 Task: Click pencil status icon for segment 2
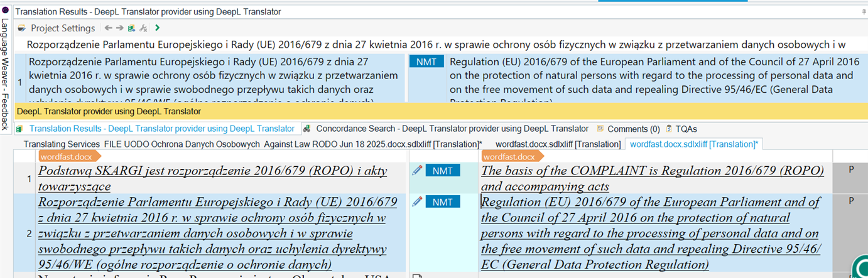(417, 201)
